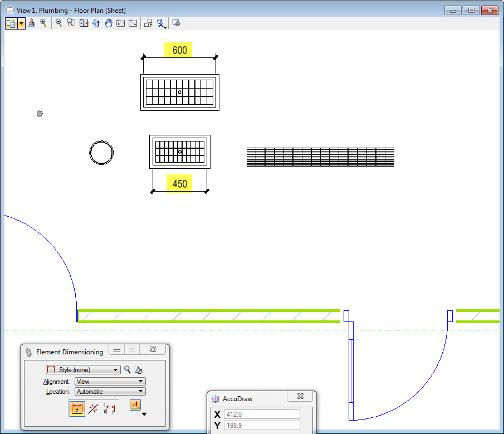Toggle the crossing dimension mode button
Viewport: 504px width, 434px height.
click(92, 407)
